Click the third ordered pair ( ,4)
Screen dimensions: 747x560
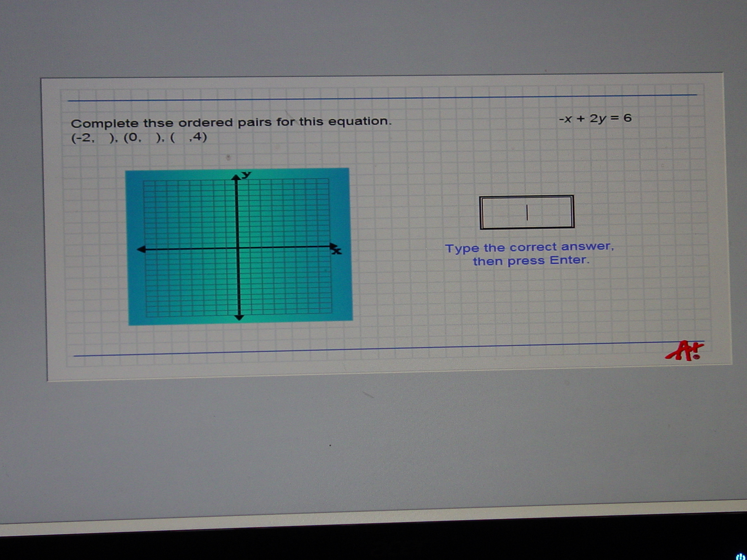[188, 137]
